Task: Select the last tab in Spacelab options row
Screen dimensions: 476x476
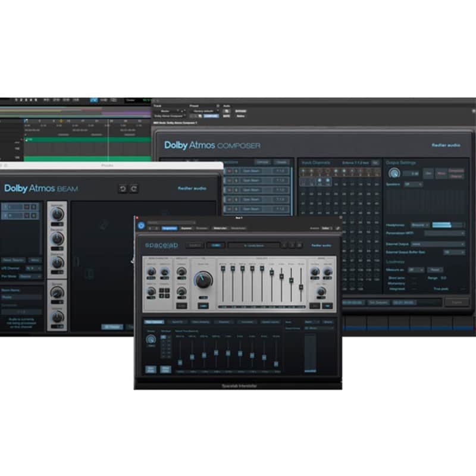Action: 270,322
